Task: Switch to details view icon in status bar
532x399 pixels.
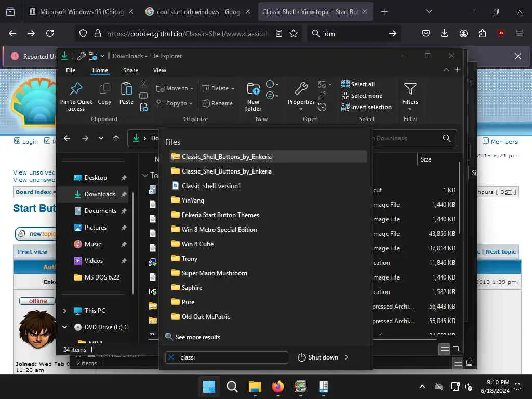Action: (x=445, y=349)
